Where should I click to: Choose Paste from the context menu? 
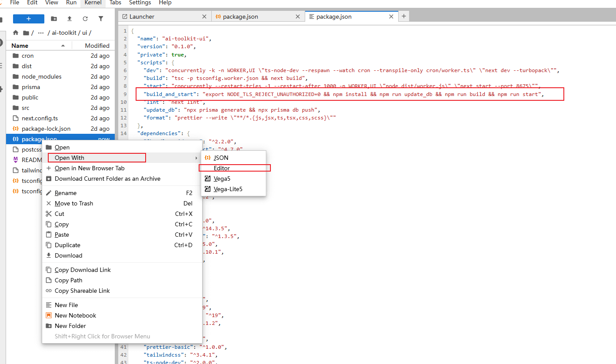point(122,235)
